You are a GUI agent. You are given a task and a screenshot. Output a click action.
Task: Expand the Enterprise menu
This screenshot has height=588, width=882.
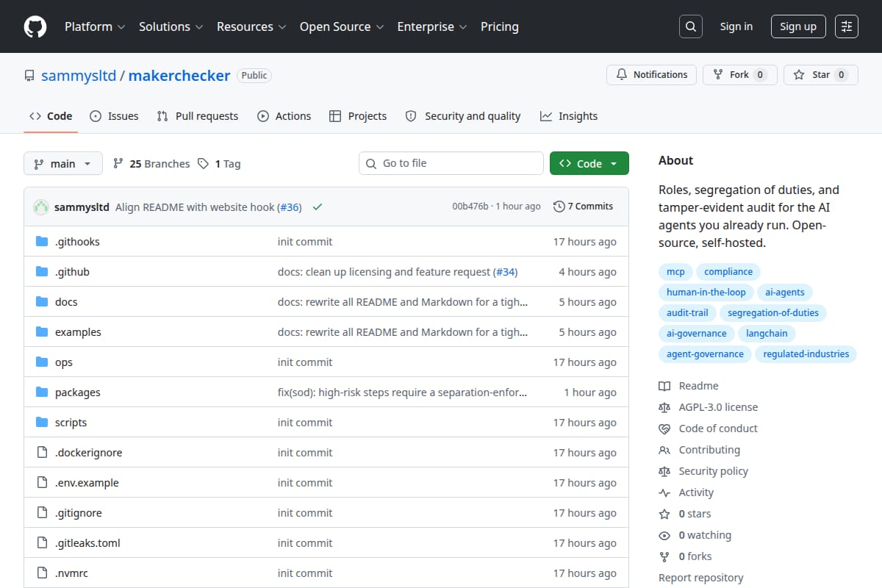coord(432,26)
